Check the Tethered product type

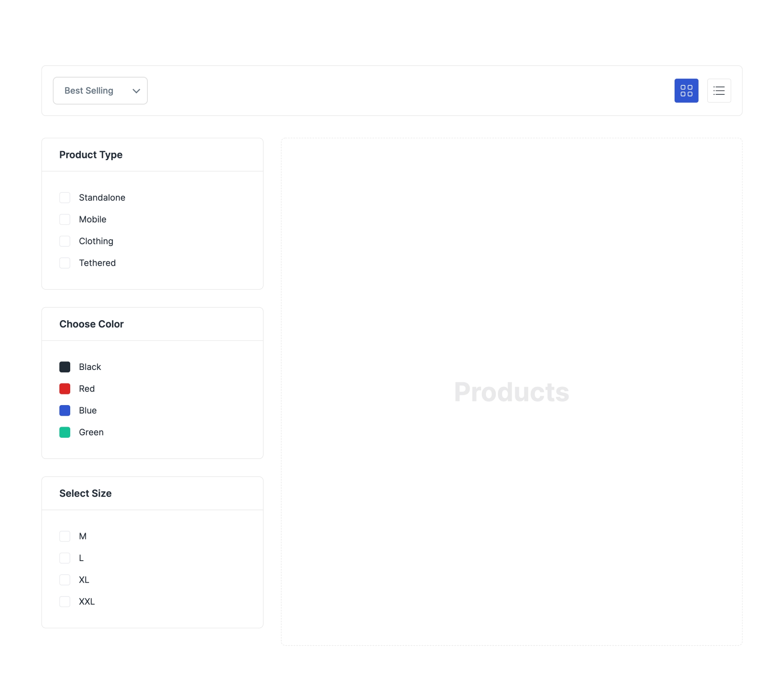pos(65,263)
